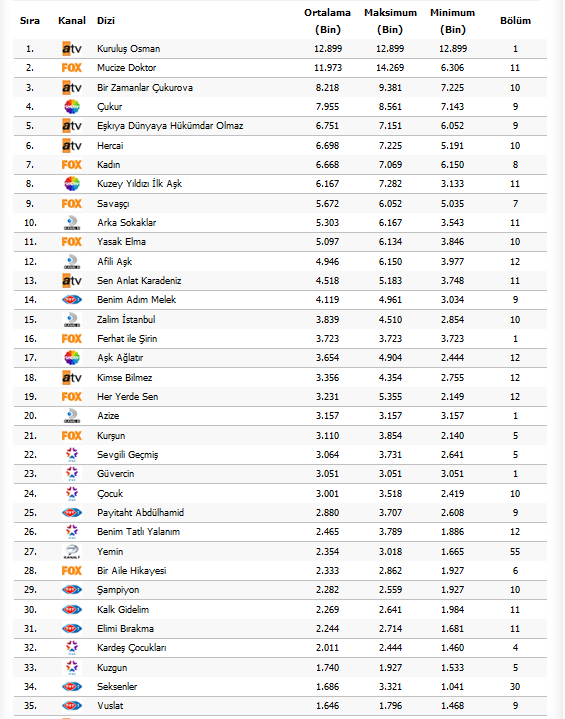Image resolution: width=565 pixels, height=719 pixels.
Task: Click the Sıra column header
Action: click(x=30, y=21)
